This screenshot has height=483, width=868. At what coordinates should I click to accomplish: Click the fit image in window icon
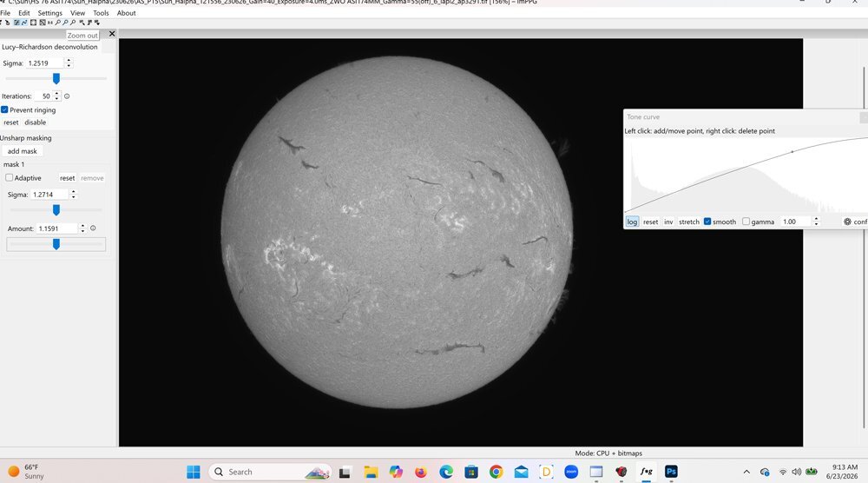point(42,23)
